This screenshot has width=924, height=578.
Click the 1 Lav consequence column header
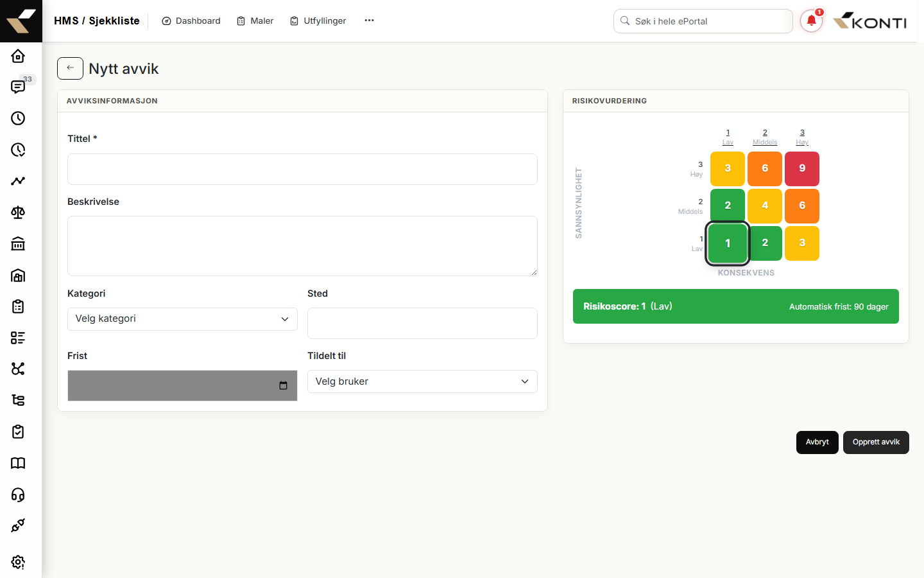pyautogui.click(x=728, y=137)
